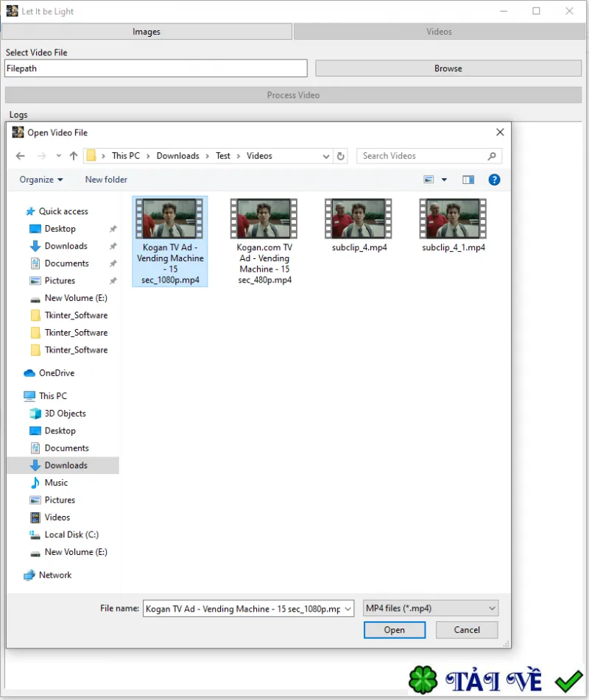Open Documents under Quick access
The height and width of the screenshot is (700, 589).
66,264
